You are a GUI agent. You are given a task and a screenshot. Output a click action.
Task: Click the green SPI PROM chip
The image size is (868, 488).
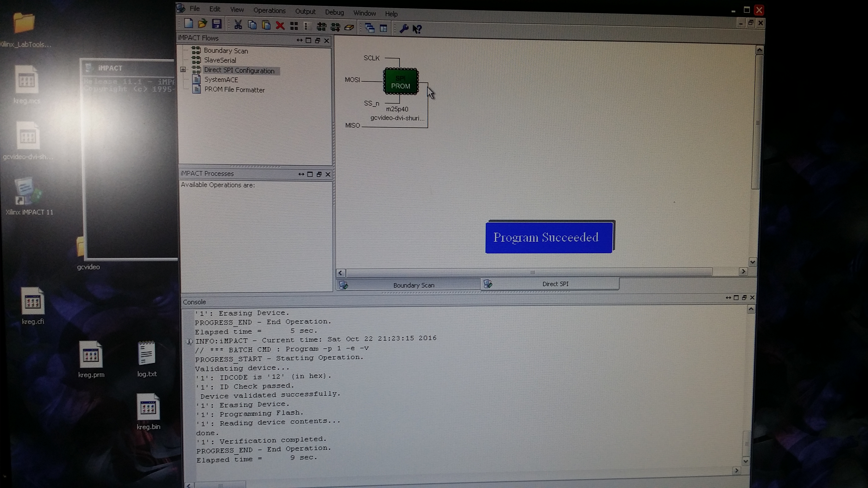[x=401, y=82]
